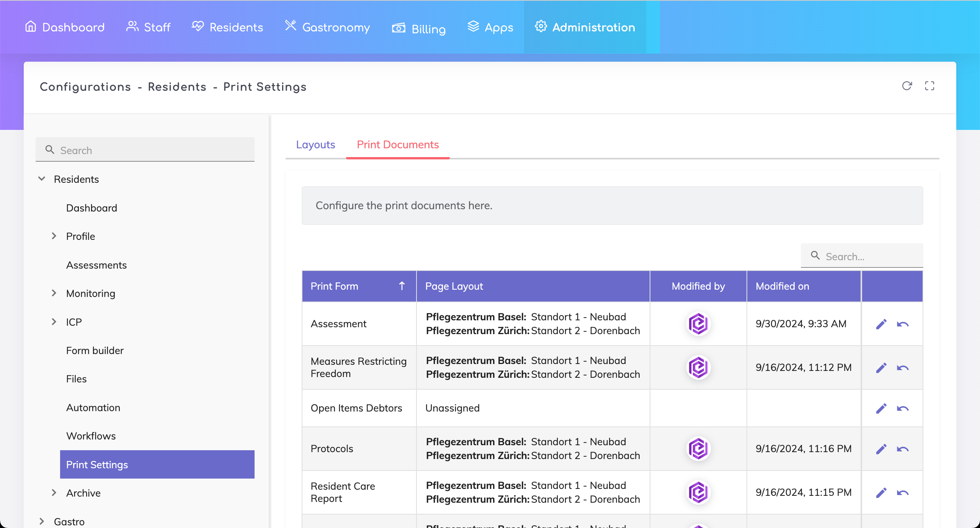The width and height of the screenshot is (980, 528).
Task: Click the Assessment row's modified-by avatar
Action: pyautogui.click(x=698, y=324)
